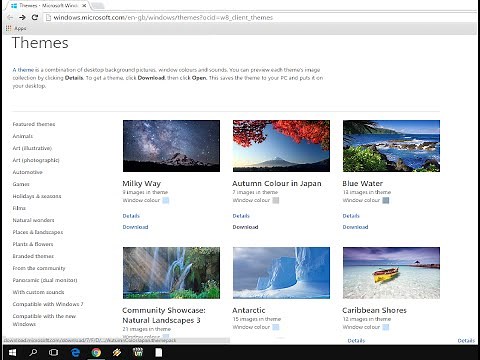Open Details for Milky Way
Screen dimensions: 480x360
131,216
